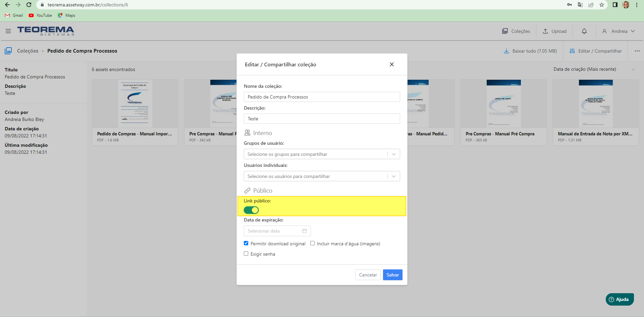Image resolution: width=644 pixels, height=317 pixels.
Task: Click the collections icon in the breadcrumb
Action: 8,51
